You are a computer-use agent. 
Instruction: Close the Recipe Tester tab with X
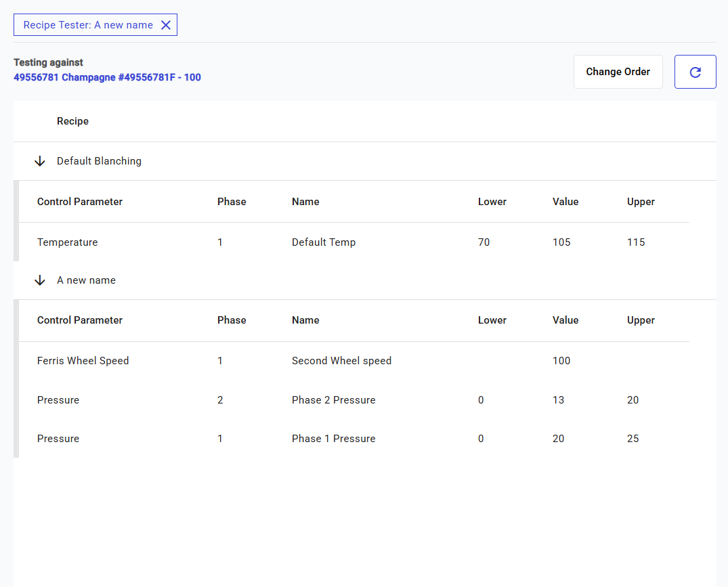point(166,25)
